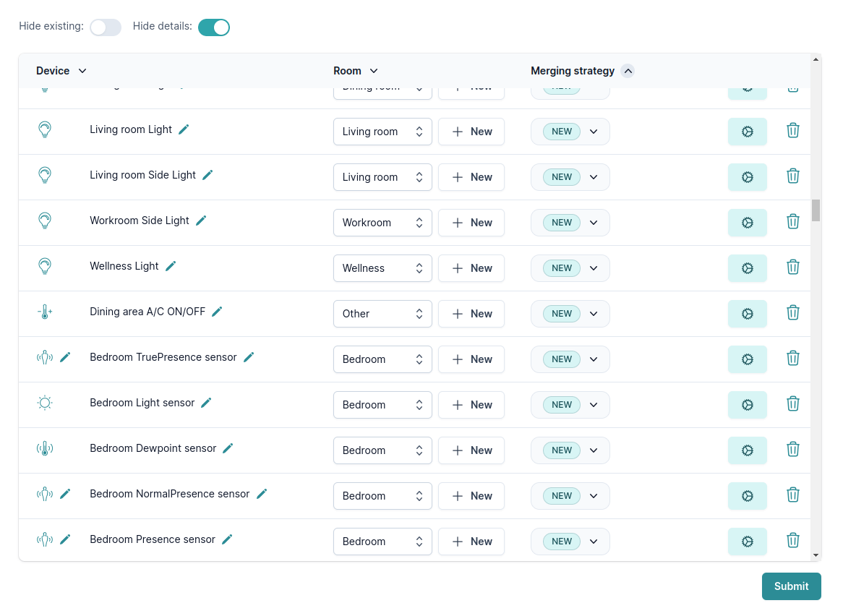The height and width of the screenshot is (616, 843).
Task: Edit icon of Bedroom TruePresence sensor
Action: (65, 357)
